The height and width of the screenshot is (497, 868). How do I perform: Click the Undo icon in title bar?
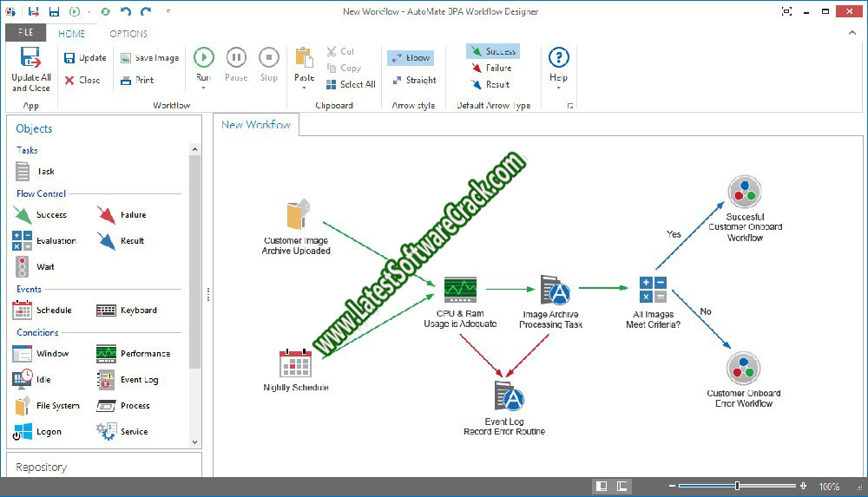[126, 11]
